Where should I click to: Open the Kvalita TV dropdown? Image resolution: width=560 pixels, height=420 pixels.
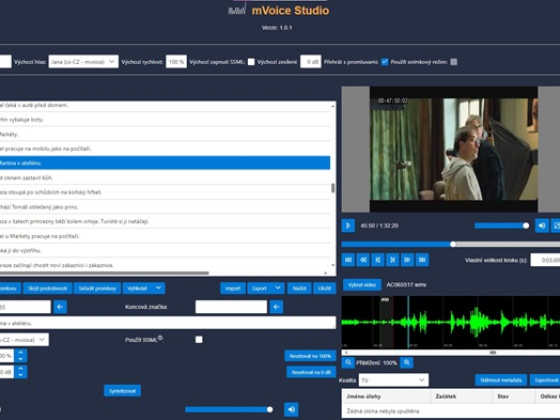(x=393, y=380)
